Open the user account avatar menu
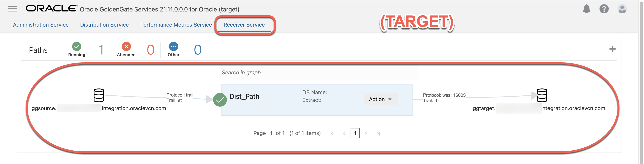 [622, 9]
